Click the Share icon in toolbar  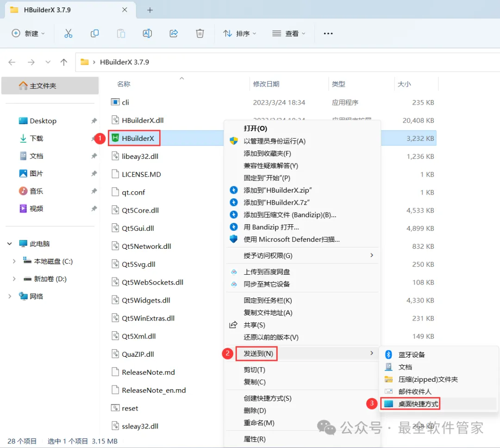(x=174, y=33)
